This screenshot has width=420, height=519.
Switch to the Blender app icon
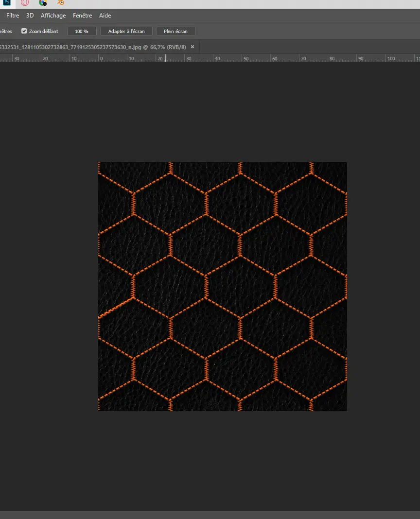(x=61, y=2)
